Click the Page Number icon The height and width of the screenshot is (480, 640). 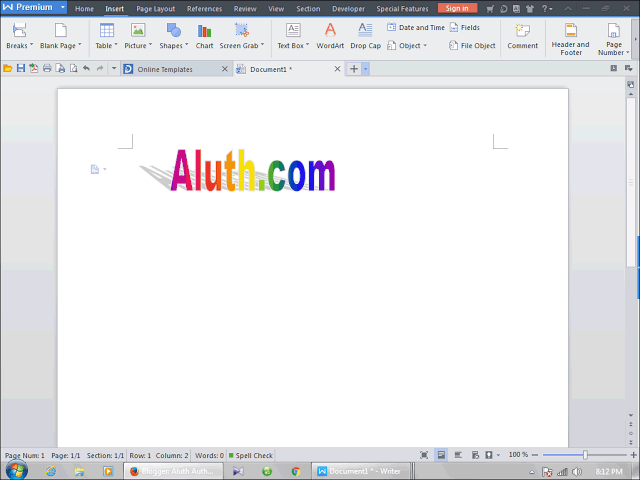pyautogui.click(x=613, y=31)
